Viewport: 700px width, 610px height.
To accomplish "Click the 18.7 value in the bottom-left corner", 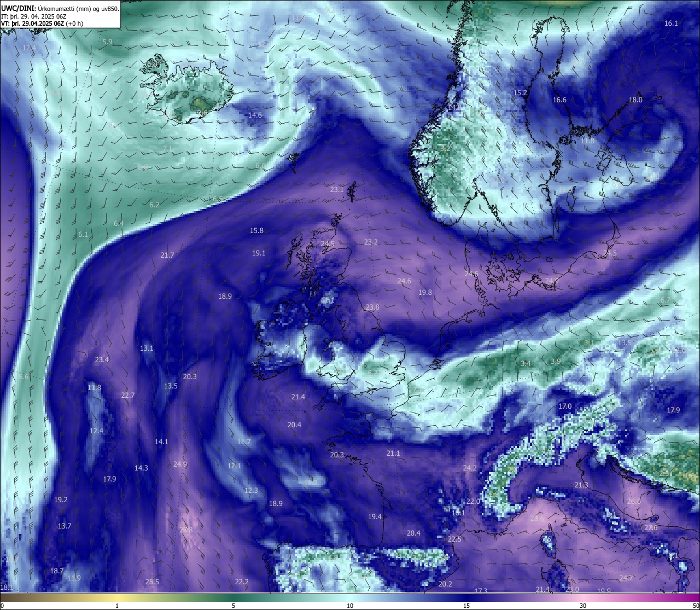I will [x=57, y=571].
